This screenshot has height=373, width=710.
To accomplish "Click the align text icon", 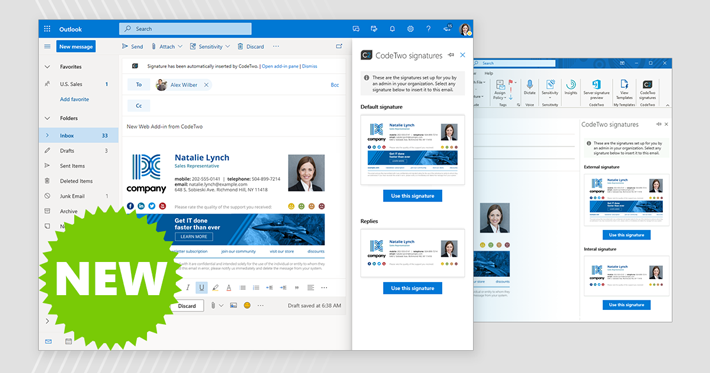I will 311,287.
